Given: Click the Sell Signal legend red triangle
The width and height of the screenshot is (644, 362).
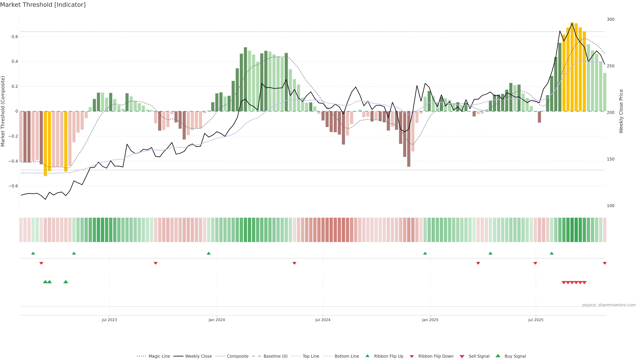Looking at the screenshot, I should pos(462,356).
